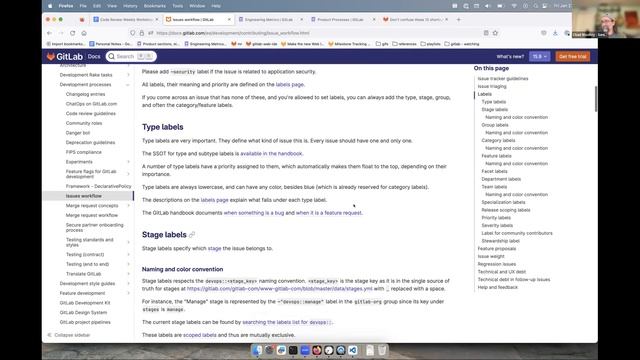Expand Development style guides section

(x=128, y=283)
